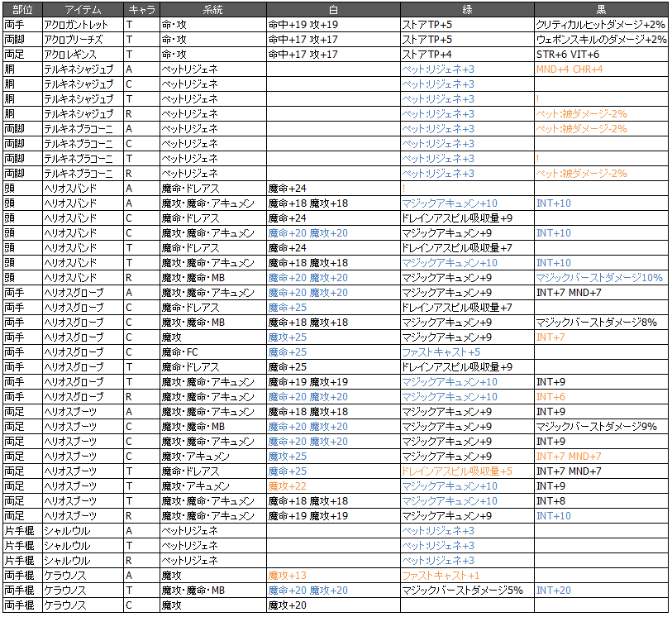This screenshot has height=617, width=672.
Task: Select マジックバーストダメージ8% cell
Action: tap(601, 323)
